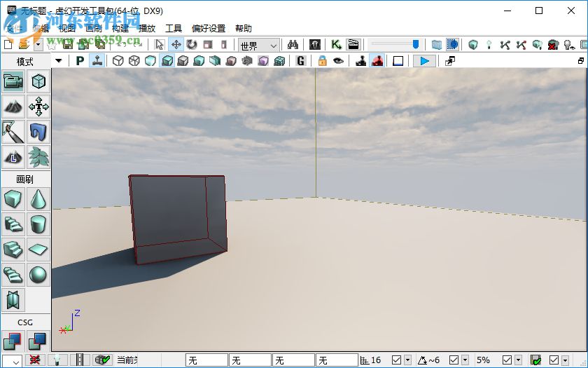Screen dimensions: 588x368
Task: Click the binoculars search icon
Action: click(293, 44)
